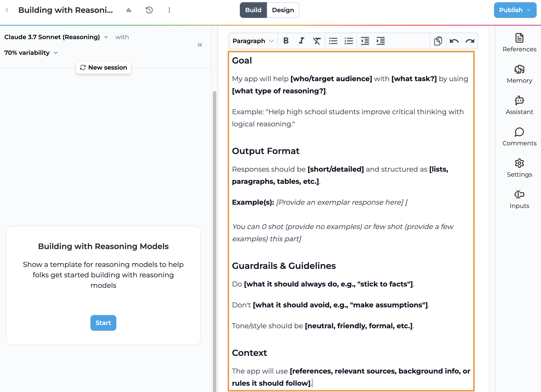Toggle italic text formatting
The height and width of the screenshot is (392, 541).
pyautogui.click(x=301, y=41)
